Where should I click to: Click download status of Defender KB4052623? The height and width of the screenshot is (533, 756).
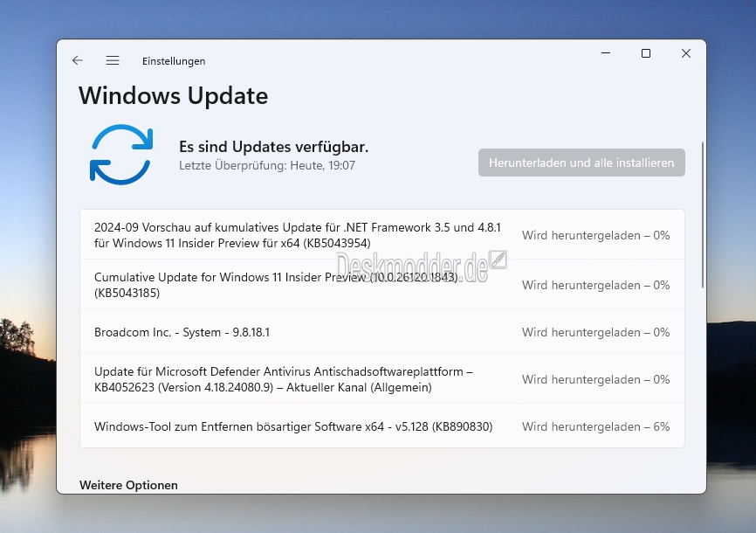point(596,379)
